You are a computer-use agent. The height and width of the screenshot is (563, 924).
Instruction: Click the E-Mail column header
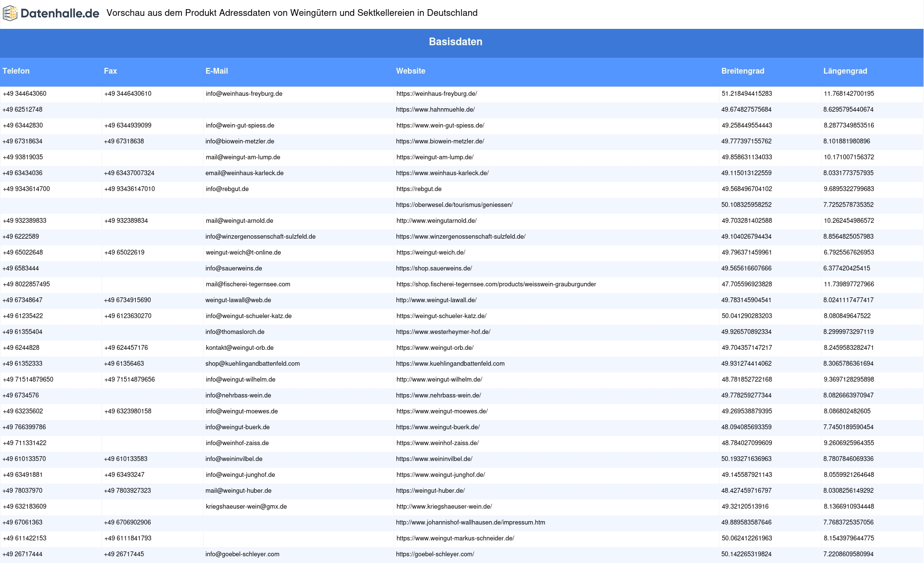coord(217,71)
